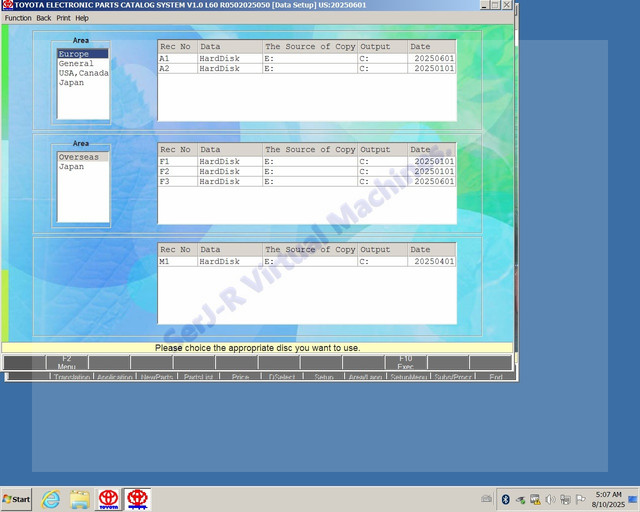Select the F1 record row
This screenshot has width=640, height=512.
coord(307,161)
